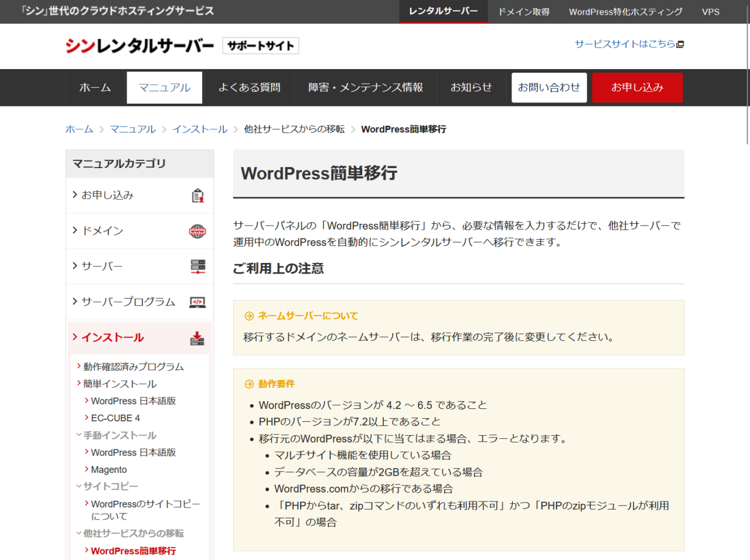
Task: Expand the サーバー category chevron
Action: [x=75, y=266]
